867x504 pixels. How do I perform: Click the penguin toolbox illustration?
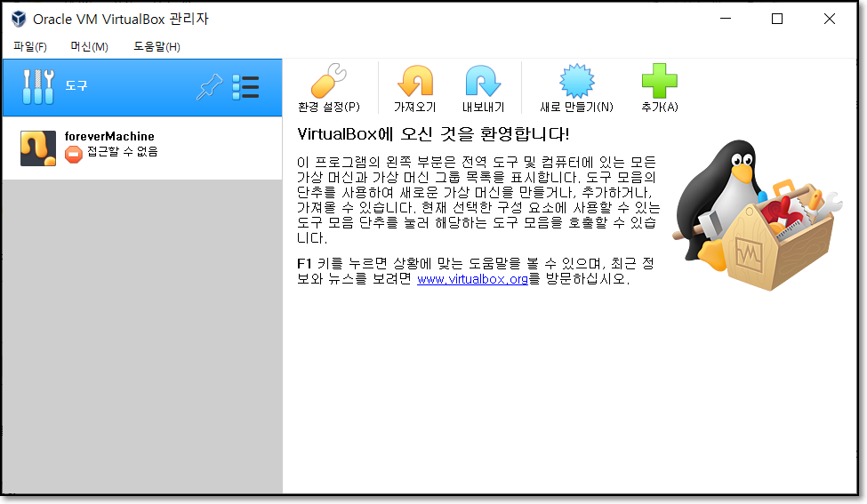[757, 214]
